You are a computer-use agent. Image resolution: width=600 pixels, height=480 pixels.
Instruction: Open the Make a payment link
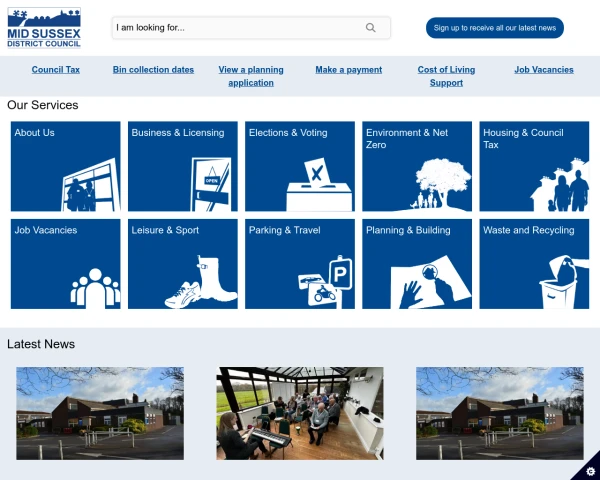pos(349,70)
